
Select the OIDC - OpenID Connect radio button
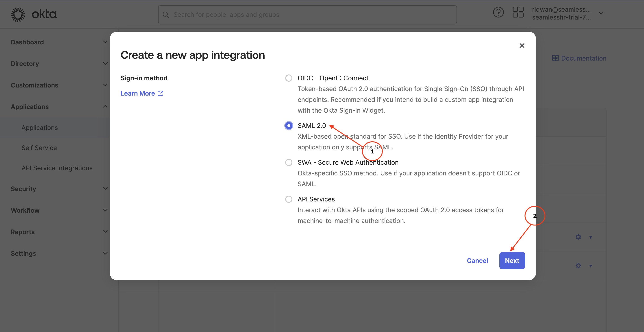[x=289, y=78]
